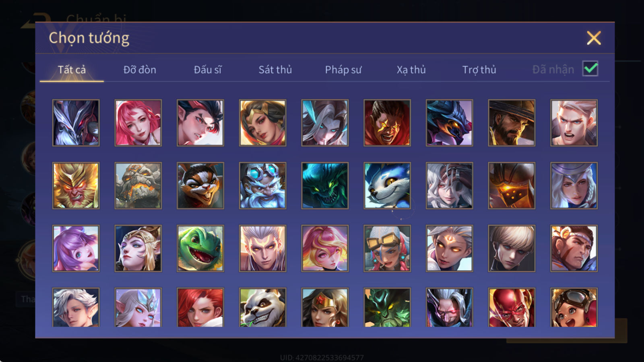This screenshot has width=644, height=362.
Task: Pick the cowboy hat bearded hero
Action: point(512,123)
